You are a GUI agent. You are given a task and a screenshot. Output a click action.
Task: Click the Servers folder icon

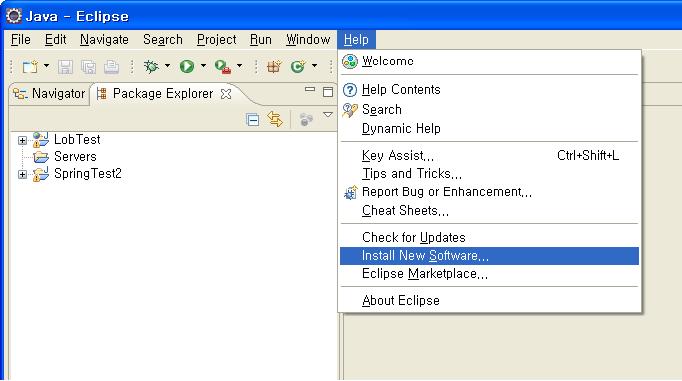(41, 157)
